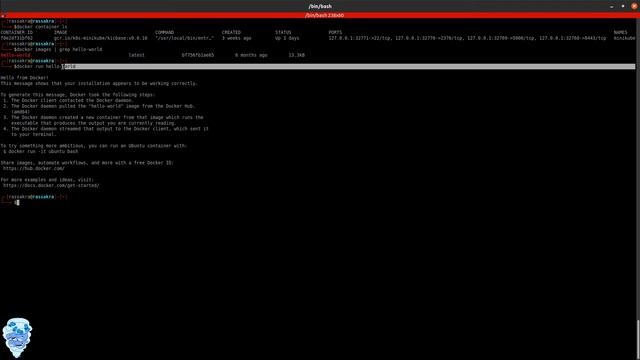The height and width of the screenshot is (360, 640).
Task: Click the 'docker run -it ubuntu bash' line
Action: pyautogui.click(x=41, y=151)
